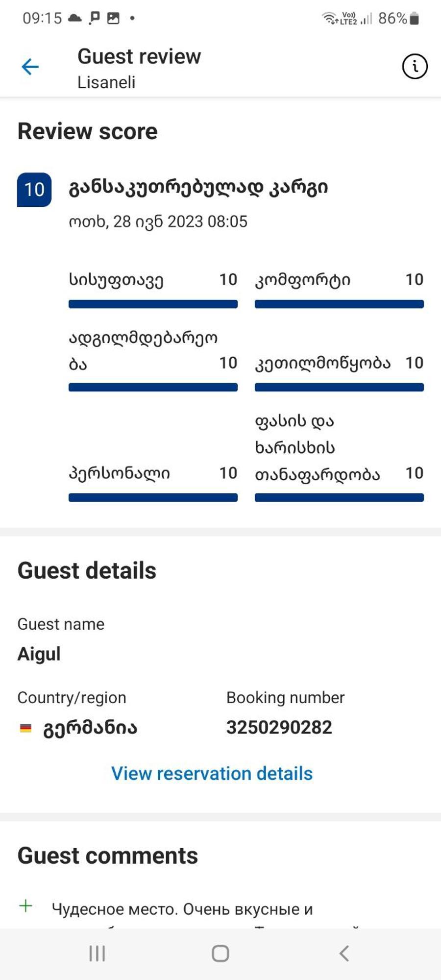Viewport: 441px width, 980px height.
Task: Tap the blue 10 review score badge
Action: (x=34, y=190)
